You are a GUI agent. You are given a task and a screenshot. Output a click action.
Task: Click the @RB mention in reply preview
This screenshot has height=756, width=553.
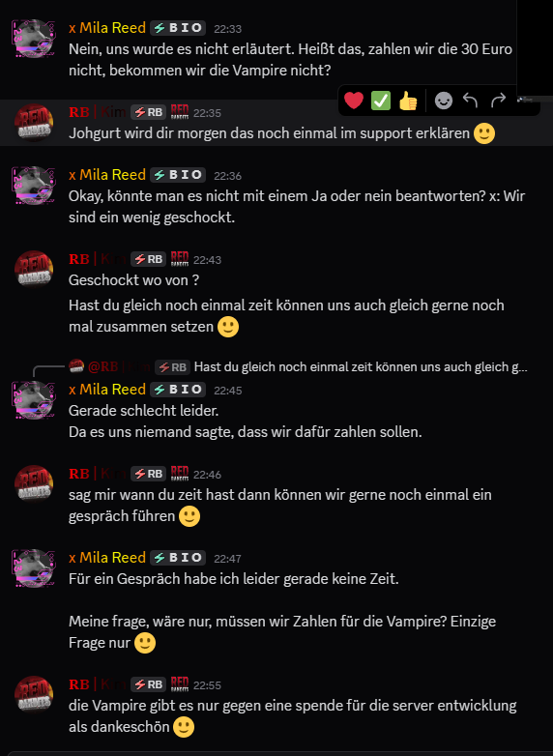119,367
